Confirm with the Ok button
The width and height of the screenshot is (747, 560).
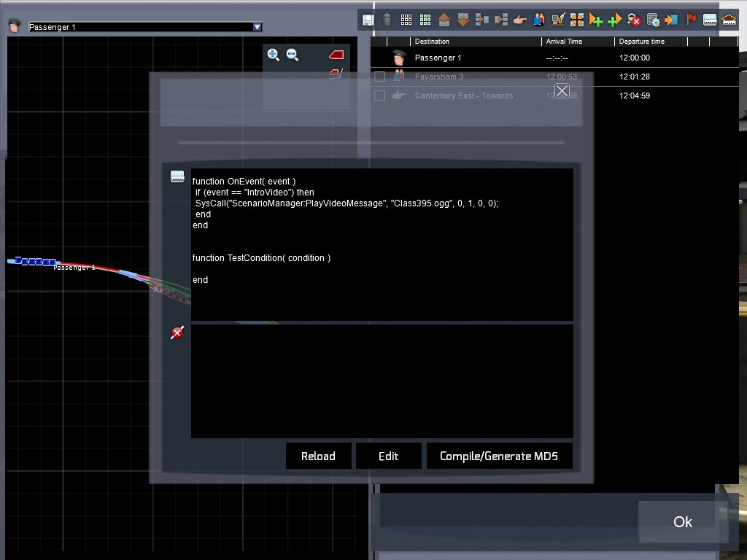point(682,521)
